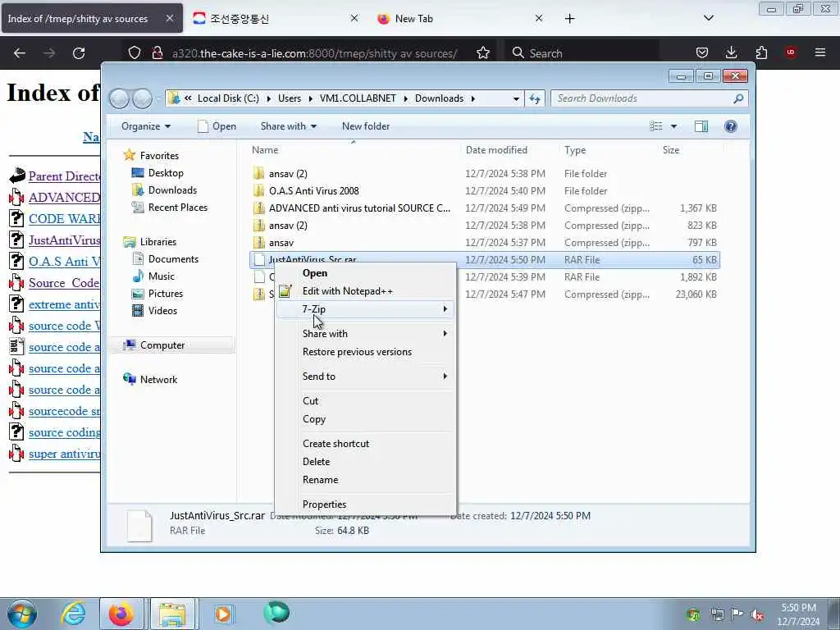The image size is (840, 630).
Task: Click New folder button
Action: 366,126
